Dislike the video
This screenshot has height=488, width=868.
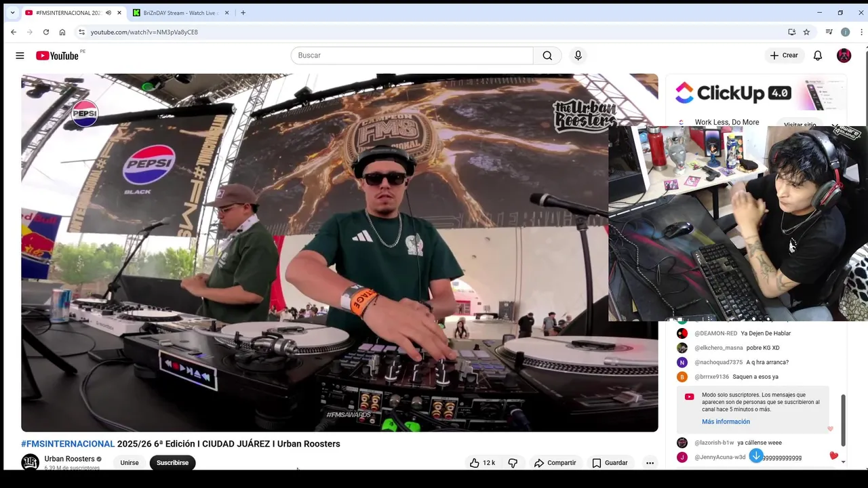pyautogui.click(x=513, y=463)
